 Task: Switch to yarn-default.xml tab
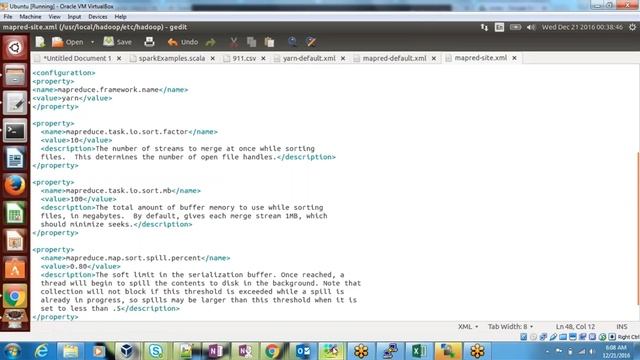click(309, 58)
